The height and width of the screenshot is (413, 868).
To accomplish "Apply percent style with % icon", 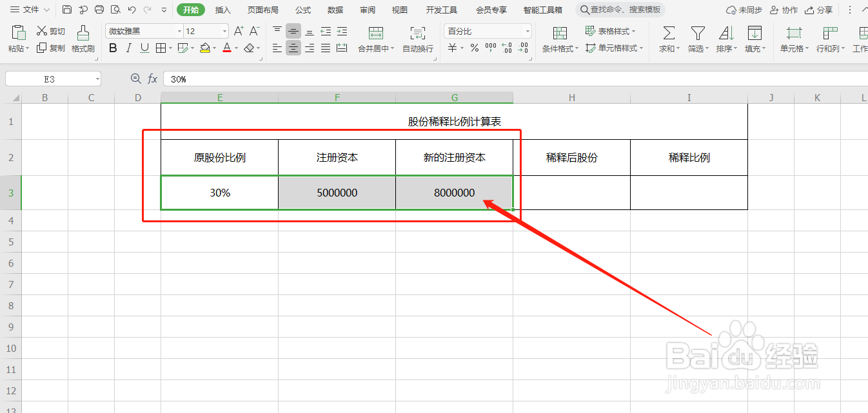I will (473, 48).
